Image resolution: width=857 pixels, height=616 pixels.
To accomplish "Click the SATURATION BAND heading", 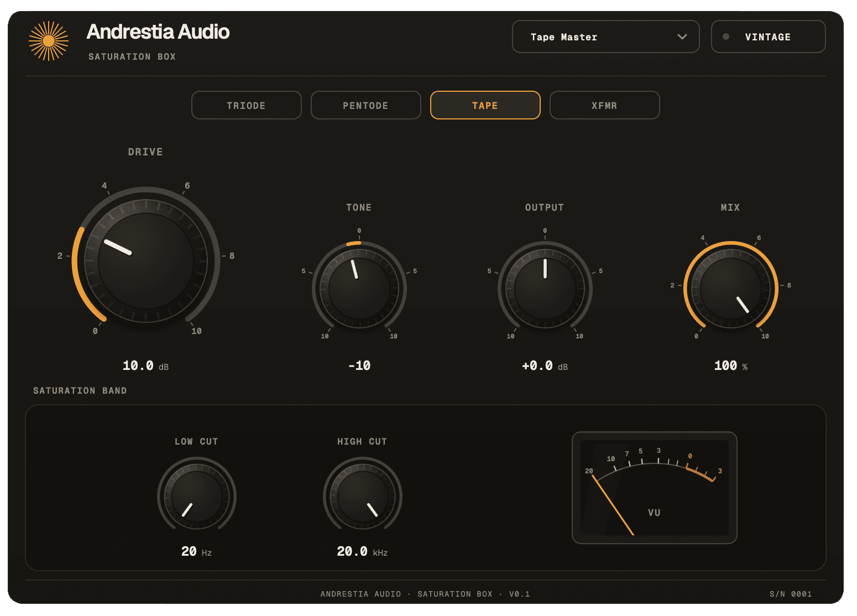I will (80, 391).
